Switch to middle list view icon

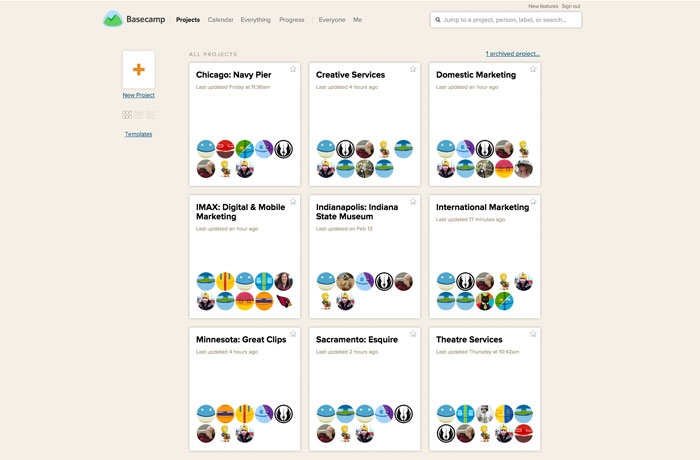[x=139, y=115]
